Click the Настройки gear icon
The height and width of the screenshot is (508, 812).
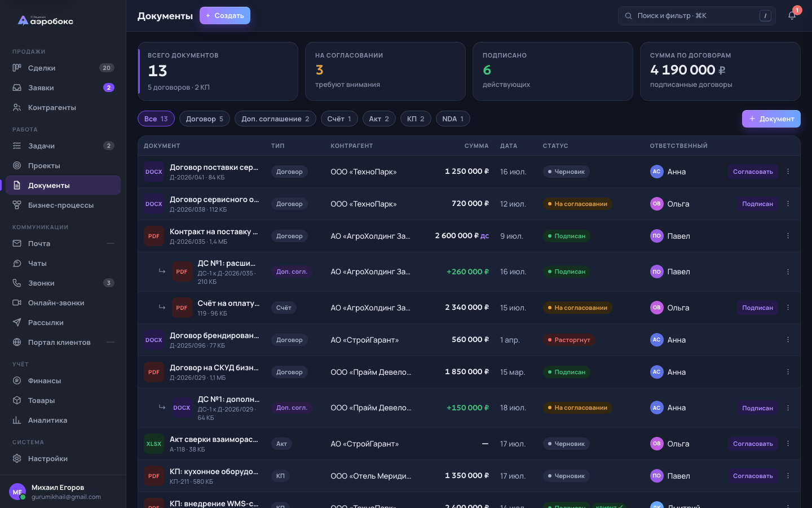17,458
